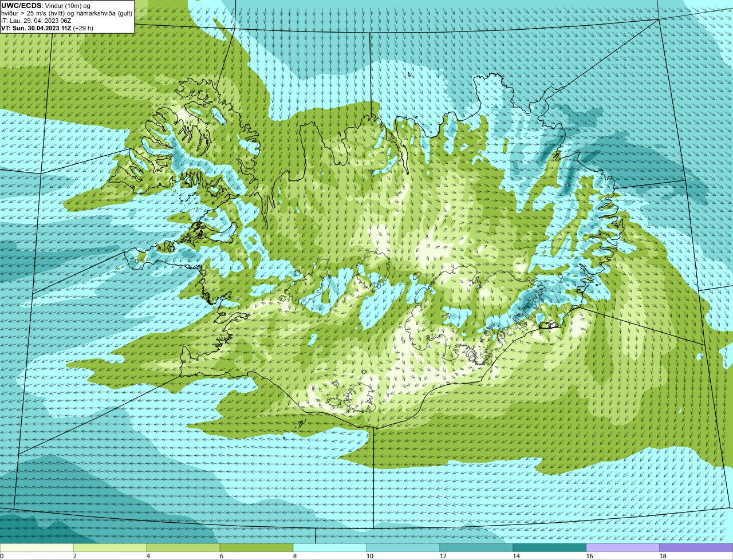This screenshot has height=560, width=733.
Task: Click the legend scale label "0"
Action: point(2,556)
